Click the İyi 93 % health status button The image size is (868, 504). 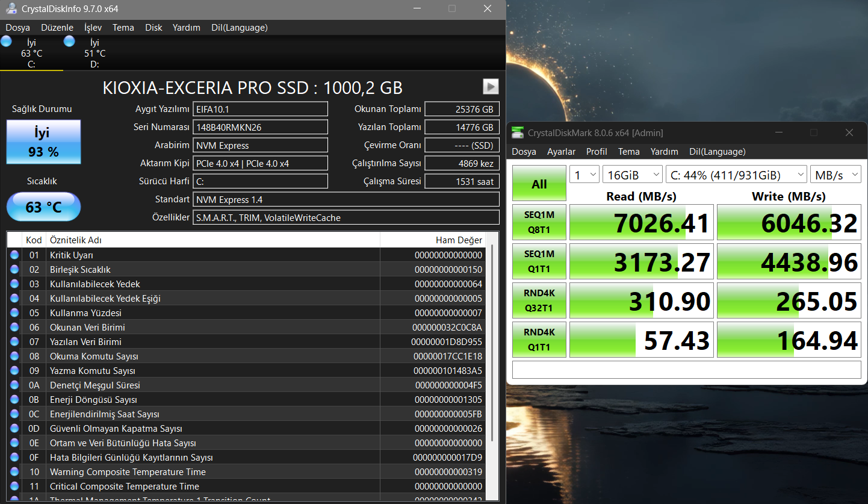click(43, 142)
